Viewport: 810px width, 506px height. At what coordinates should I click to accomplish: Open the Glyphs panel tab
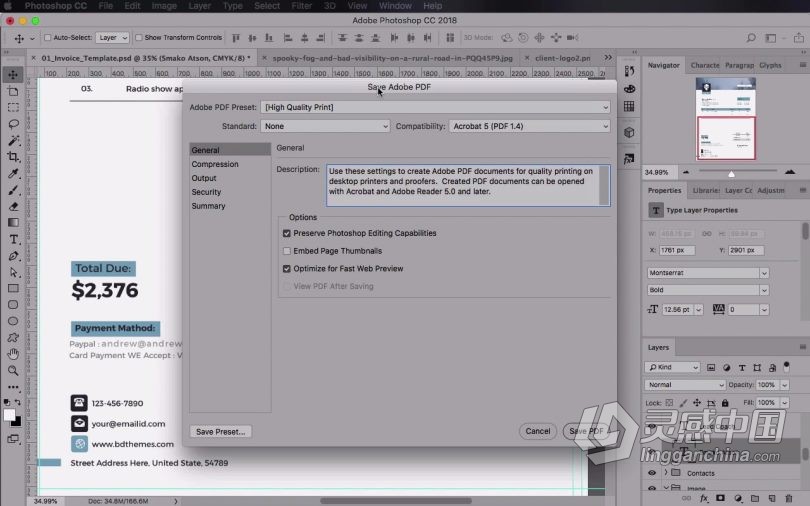tap(770, 66)
